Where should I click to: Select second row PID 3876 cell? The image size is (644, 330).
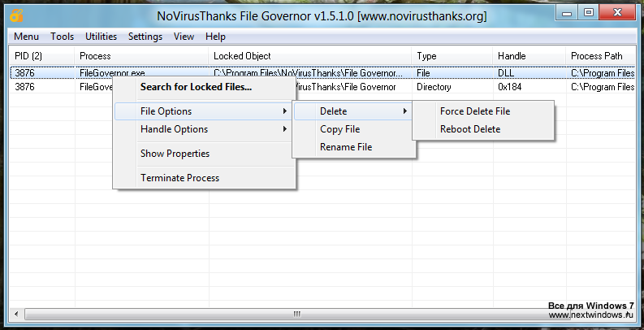point(24,87)
